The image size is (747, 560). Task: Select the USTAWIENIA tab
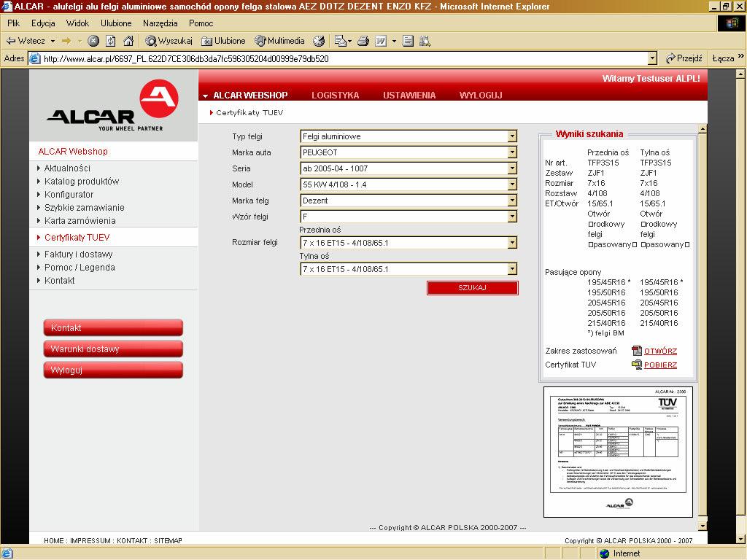pyautogui.click(x=409, y=96)
